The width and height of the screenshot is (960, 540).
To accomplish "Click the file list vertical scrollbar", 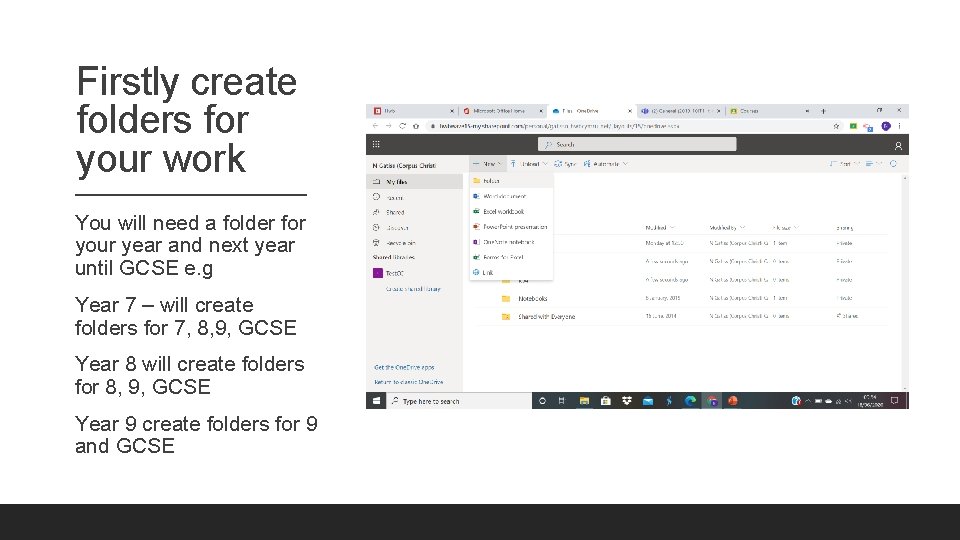I will click(x=905, y=282).
